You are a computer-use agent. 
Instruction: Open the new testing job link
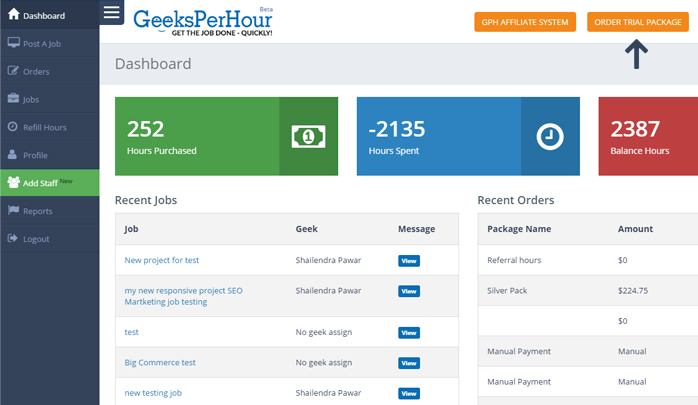point(153,393)
